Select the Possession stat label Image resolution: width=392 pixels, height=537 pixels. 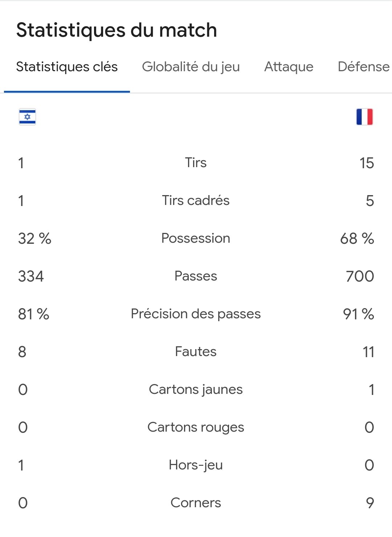tap(196, 238)
